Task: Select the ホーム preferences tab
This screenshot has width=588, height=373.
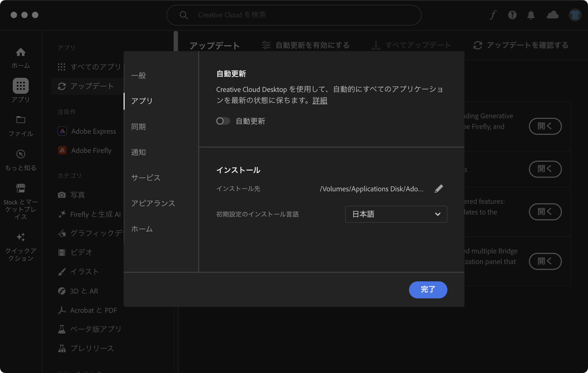Action: click(x=142, y=229)
